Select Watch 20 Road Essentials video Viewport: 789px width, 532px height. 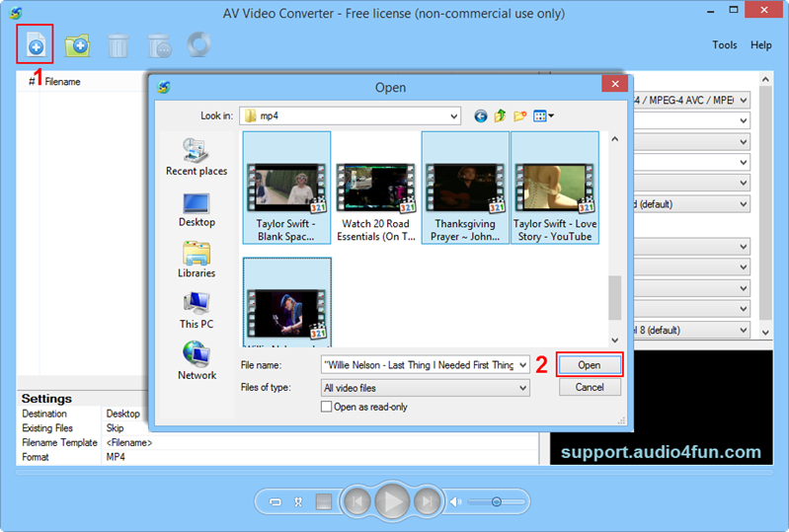[x=376, y=188]
